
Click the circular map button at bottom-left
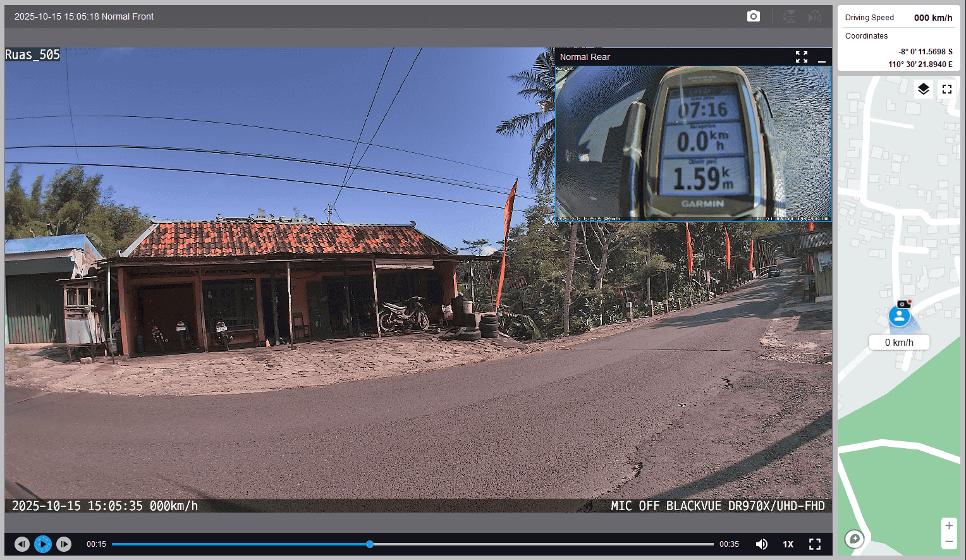pyautogui.click(x=855, y=539)
